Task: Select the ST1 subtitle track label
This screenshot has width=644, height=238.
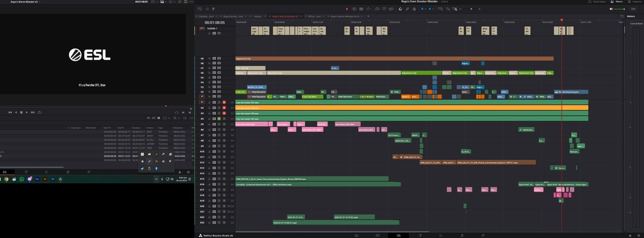Action: tap(202, 28)
